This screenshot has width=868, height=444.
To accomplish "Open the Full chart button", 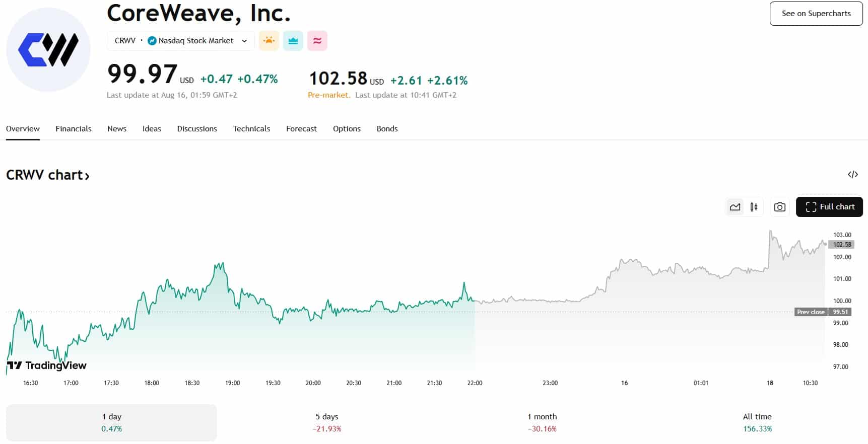I will [829, 207].
